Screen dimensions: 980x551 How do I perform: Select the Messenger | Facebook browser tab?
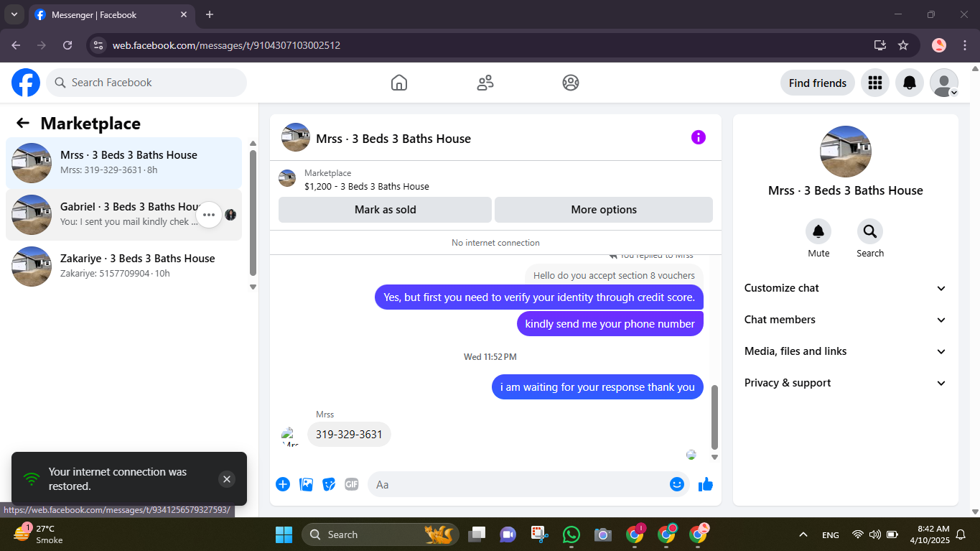[x=111, y=15]
